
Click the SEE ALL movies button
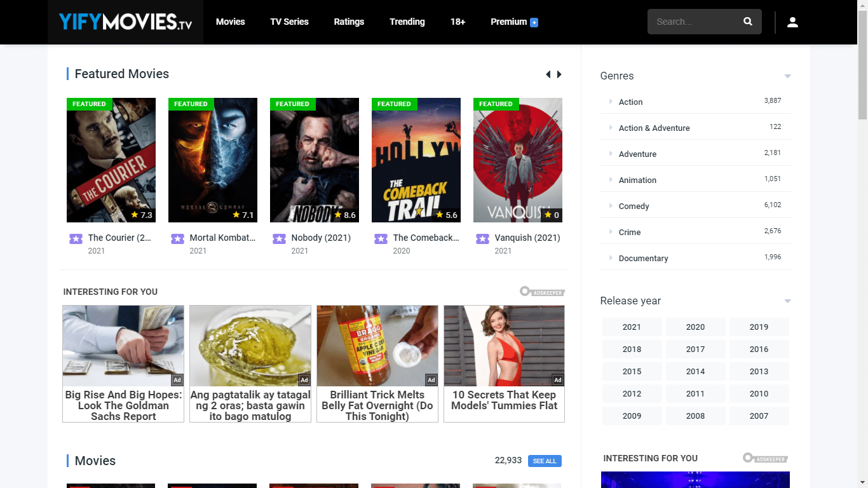pos(545,461)
